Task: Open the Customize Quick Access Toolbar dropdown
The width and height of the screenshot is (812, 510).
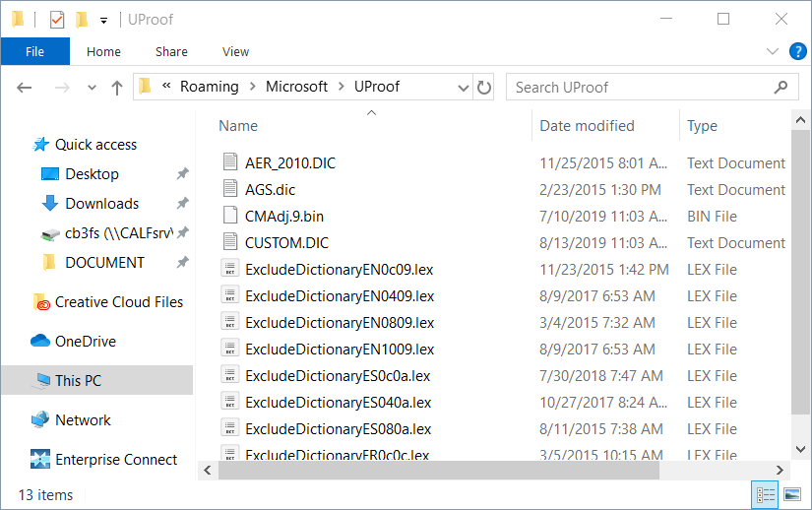Action: tap(103, 21)
